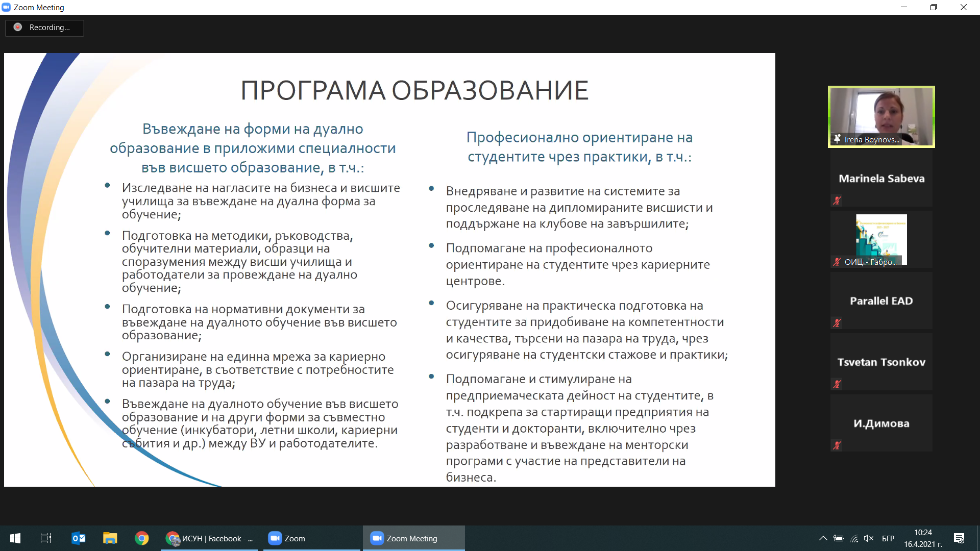Click the pin icon on Irena's video
The width and height of the screenshot is (980, 551).
(x=837, y=139)
